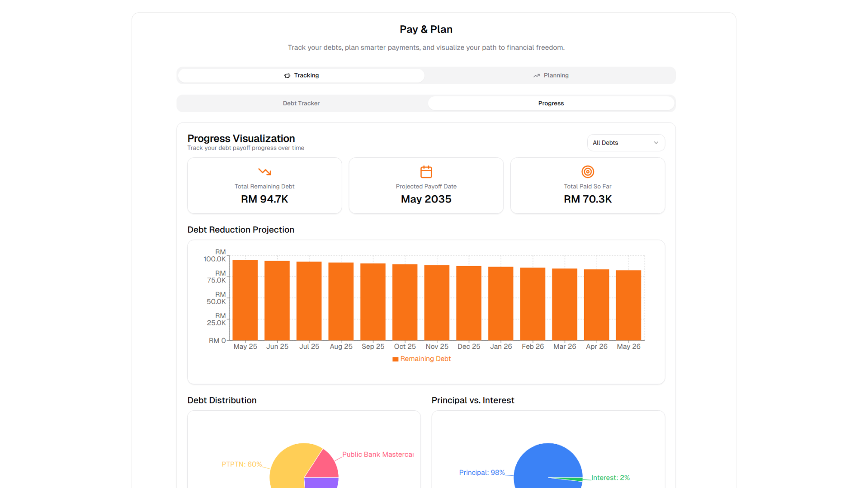Click the Mar 26 bar in the chart
Viewport: 868px width, 488px height.
(565, 305)
